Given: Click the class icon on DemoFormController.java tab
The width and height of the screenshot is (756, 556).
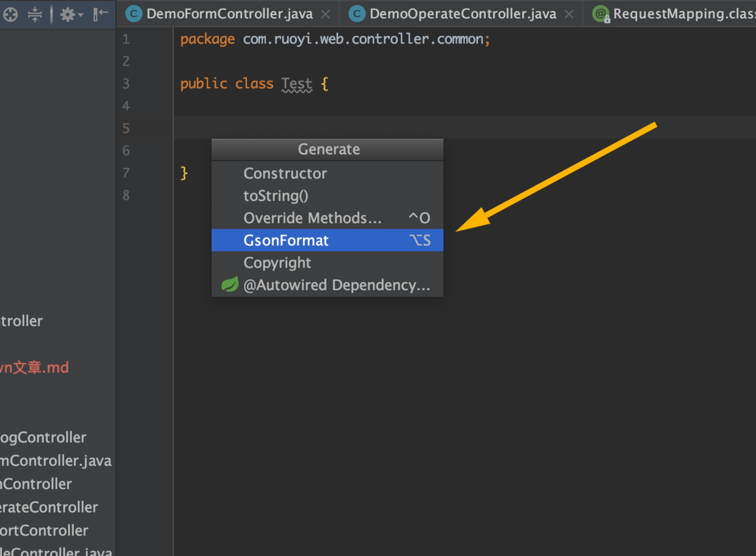Looking at the screenshot, I should click(x=134, y=14).
